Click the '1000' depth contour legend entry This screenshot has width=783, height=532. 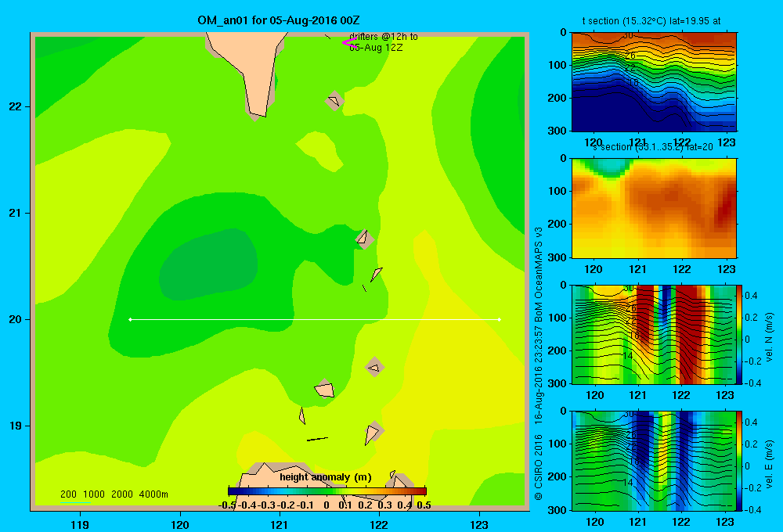click(x=94, y=494)
